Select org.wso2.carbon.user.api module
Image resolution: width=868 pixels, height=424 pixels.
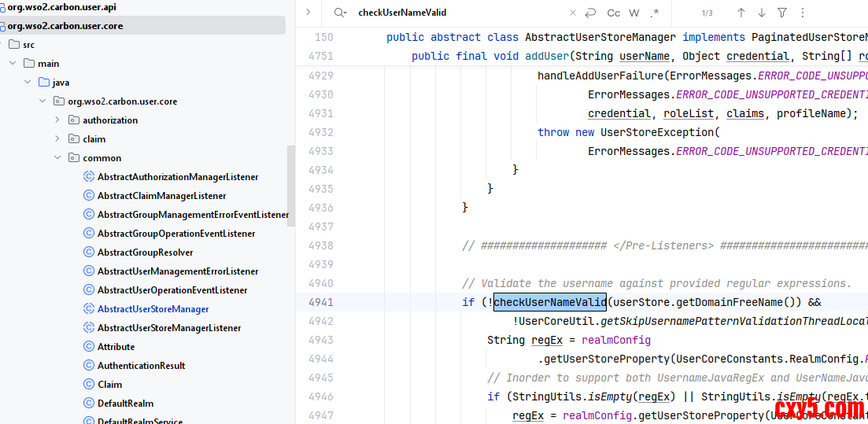tap(65, 7)
